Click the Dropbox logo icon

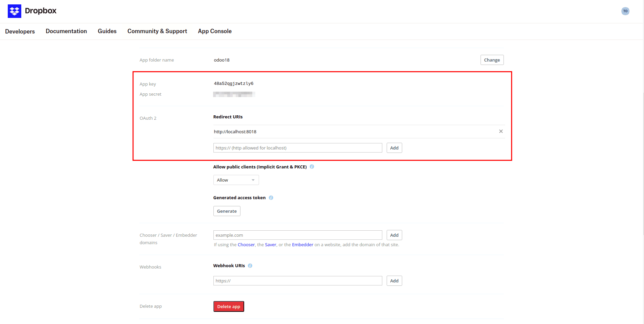pos(15,11)
